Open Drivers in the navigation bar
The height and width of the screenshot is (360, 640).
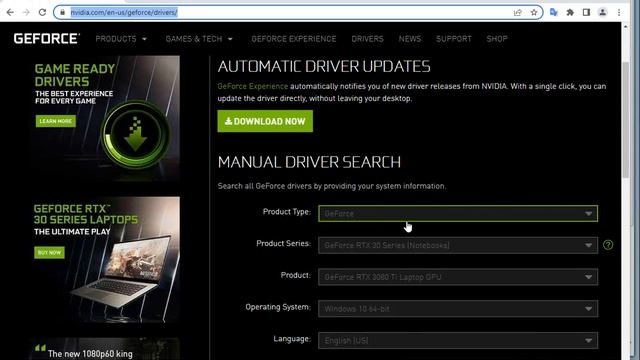click(x=367, y=39)
